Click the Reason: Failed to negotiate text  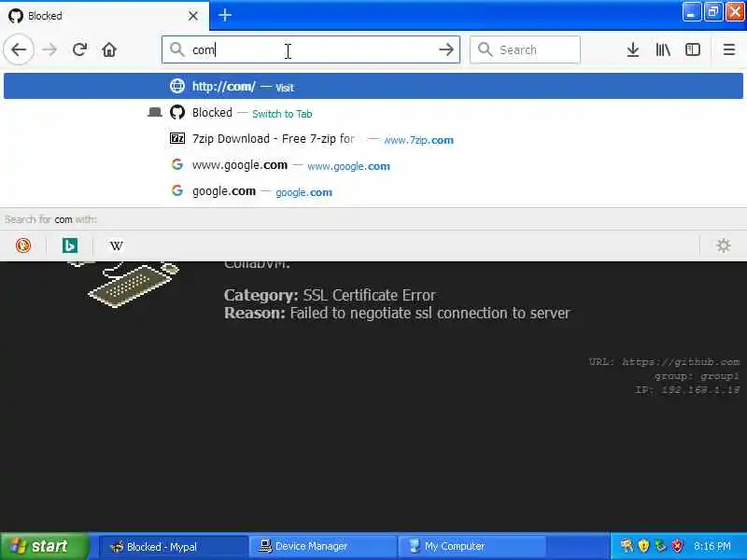click(397, 314)
